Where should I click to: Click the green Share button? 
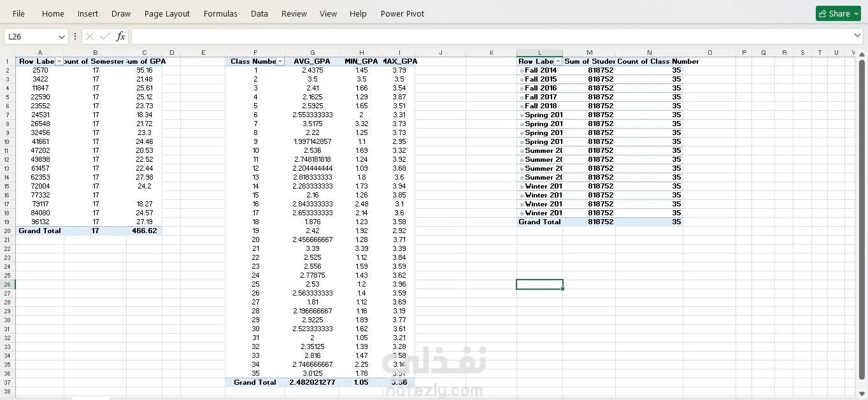[838, 13]
